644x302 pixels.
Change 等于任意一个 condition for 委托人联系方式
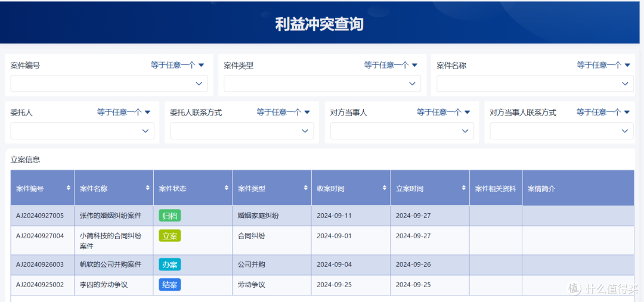(x=283, y=112)
